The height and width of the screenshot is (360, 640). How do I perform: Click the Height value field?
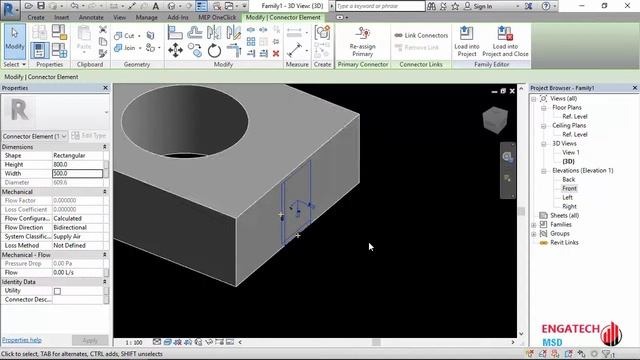[x=78, y=164]
